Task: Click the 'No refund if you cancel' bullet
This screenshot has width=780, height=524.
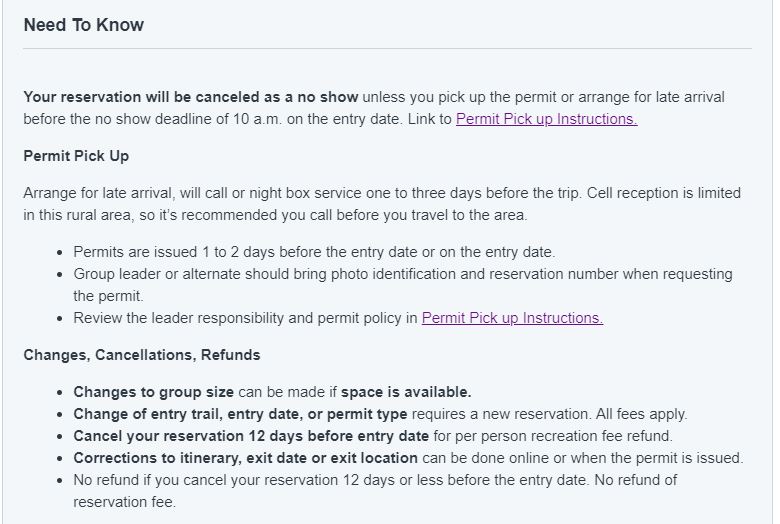Action: click(375, 491)
